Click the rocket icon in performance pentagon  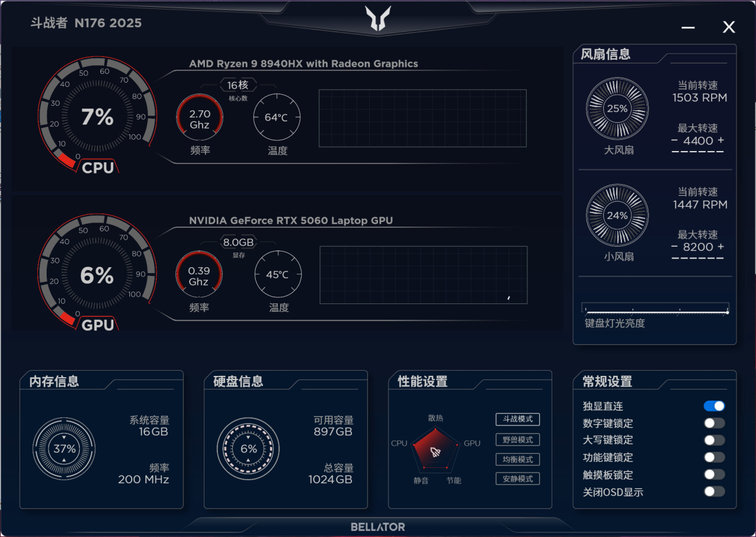pyautogui.click(x=435, y=453)
